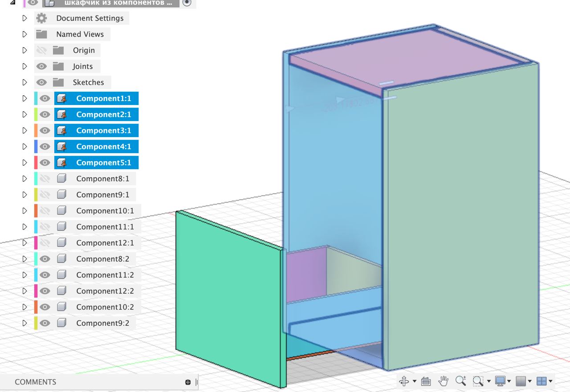Select the Zoom magnifier tool
This screenshot has width=570, height=392.
[x=460, y=381]
